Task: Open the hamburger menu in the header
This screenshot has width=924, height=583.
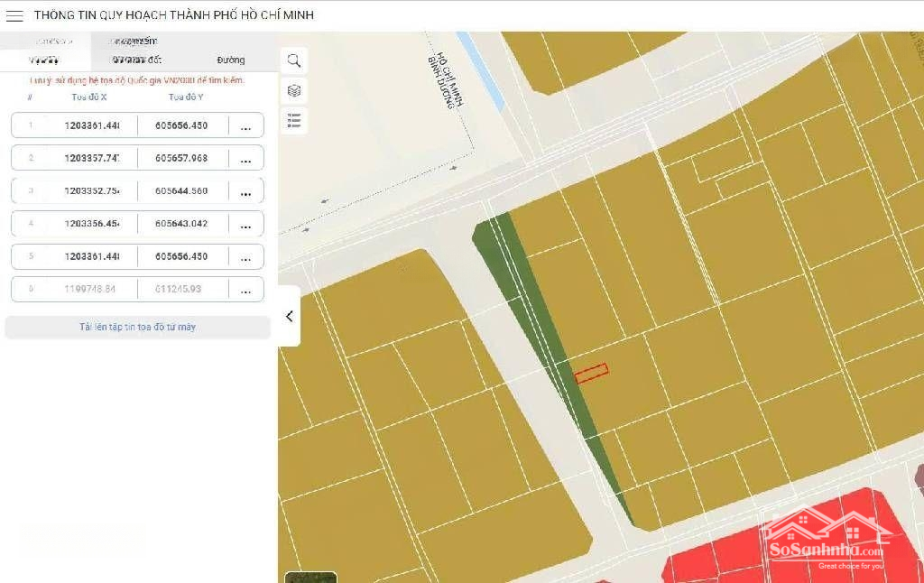Action: click(x=14, y=15)
